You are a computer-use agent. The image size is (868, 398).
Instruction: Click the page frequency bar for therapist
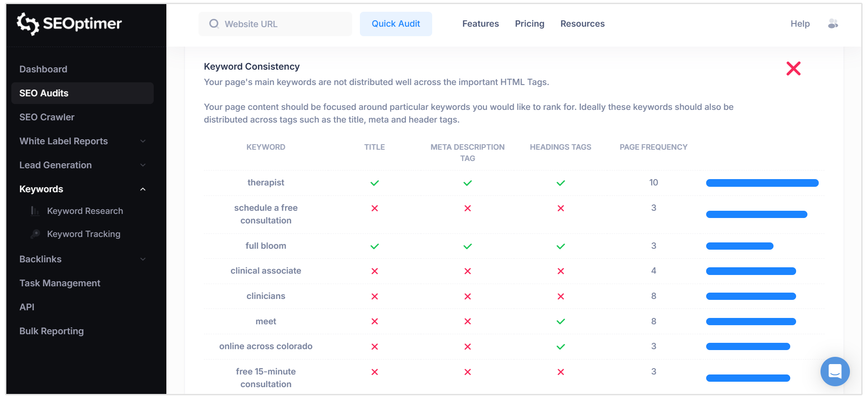tap(762, 183)
